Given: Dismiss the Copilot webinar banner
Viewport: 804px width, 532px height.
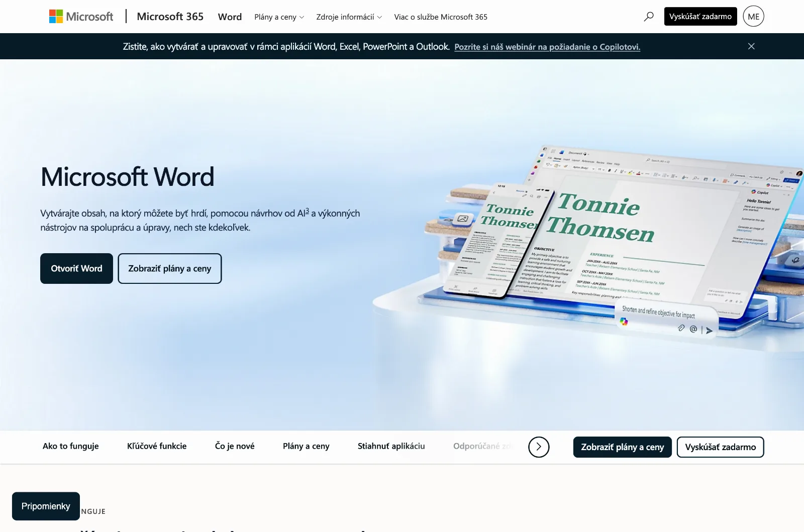Looking at the screenshot, I should click(x=751, y=46).
